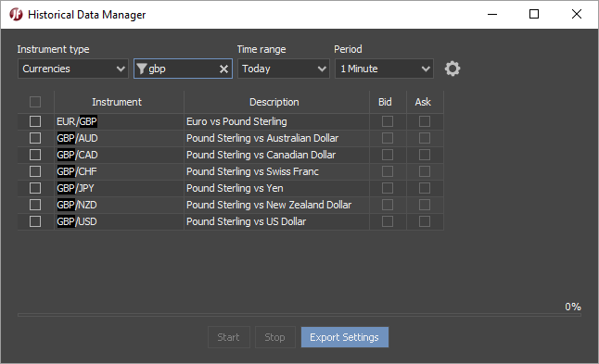This screenshot has height=364, width=599.
Task: Open the Instrument type Currencies dropdown
Action: pos(73,69)
